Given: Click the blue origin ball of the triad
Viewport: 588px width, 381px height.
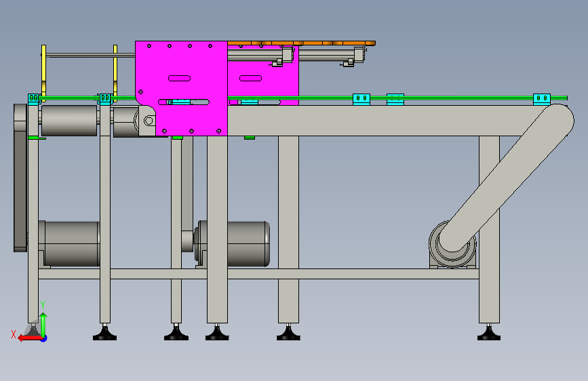Looking at the screenshot, I should 44,338.
